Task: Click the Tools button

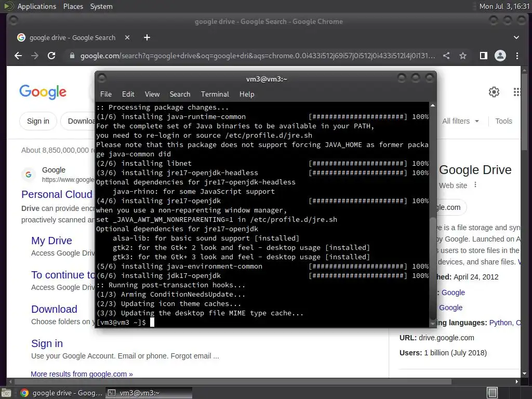Action: [x=503, y=121]
